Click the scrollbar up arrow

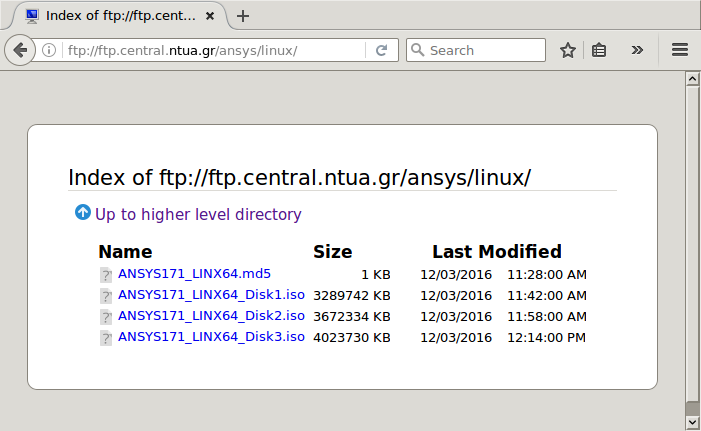pyautogui.click(x=693, y=79)
